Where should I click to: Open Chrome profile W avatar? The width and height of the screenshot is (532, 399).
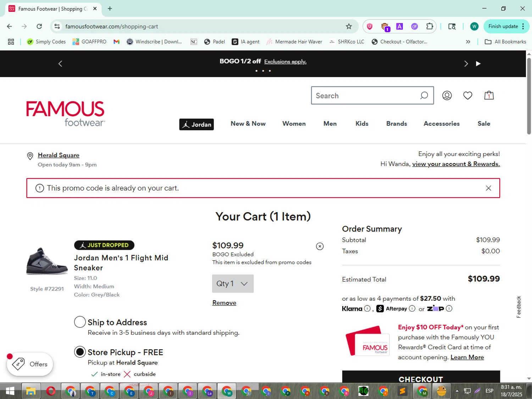pos(474,26)
